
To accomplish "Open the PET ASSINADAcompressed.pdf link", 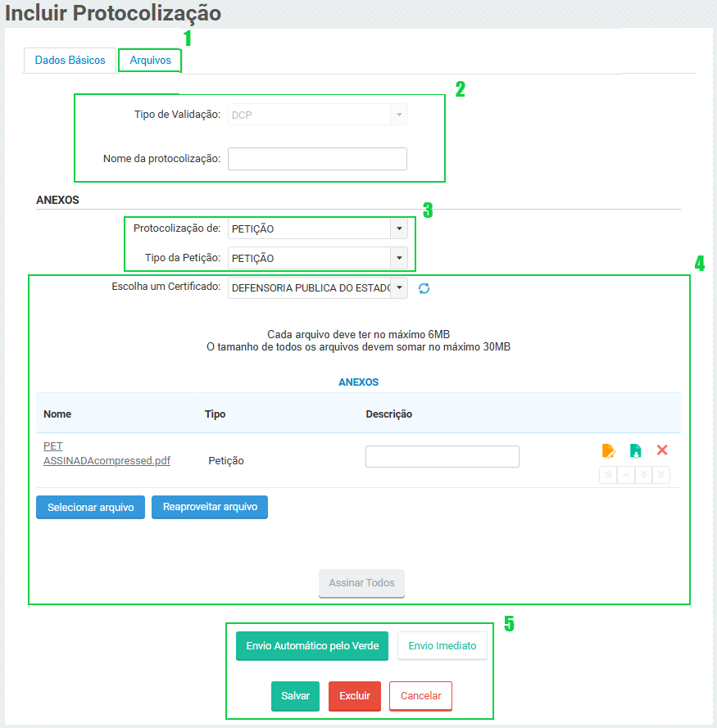I will (107, 453).
